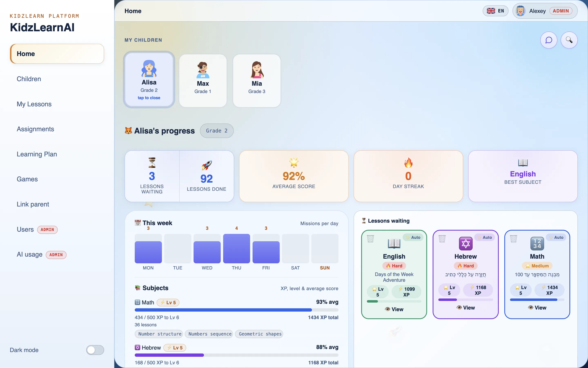Click Alexey's profile avatar
The width and height of the screenshot is (588, 368).
pyautogui.click(x=520, y=11)
